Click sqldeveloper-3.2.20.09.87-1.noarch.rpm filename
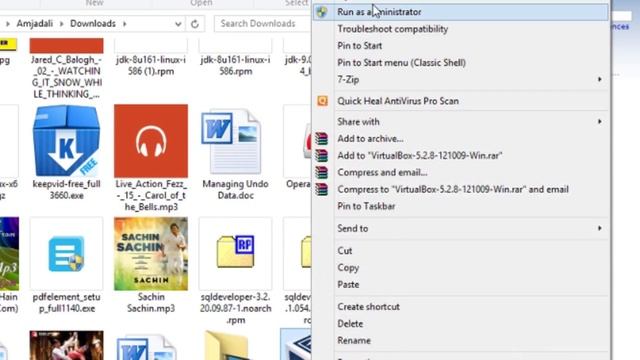Image resolution: width=640 pixels, height=360 pixels. point(236,309)
